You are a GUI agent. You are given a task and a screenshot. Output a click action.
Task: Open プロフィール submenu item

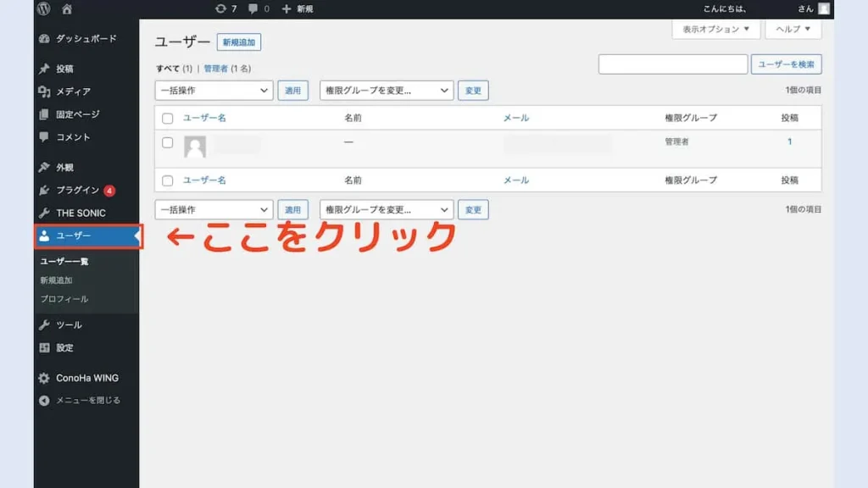pos(64,299)
